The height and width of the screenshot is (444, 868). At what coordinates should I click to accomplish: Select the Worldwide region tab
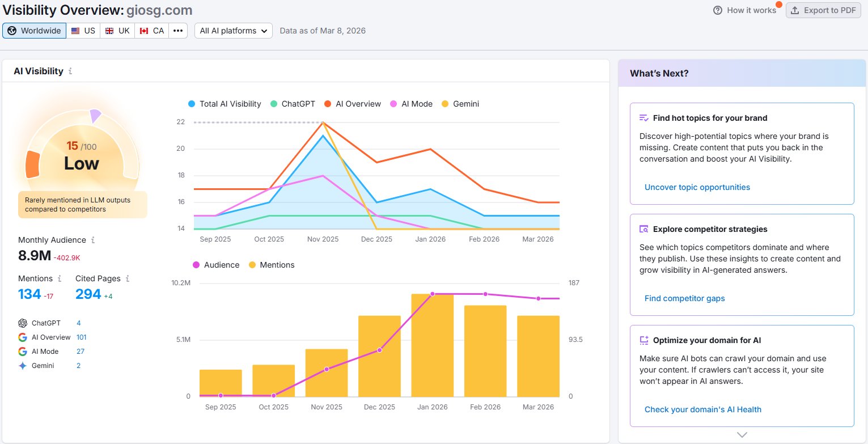point(34,31)
